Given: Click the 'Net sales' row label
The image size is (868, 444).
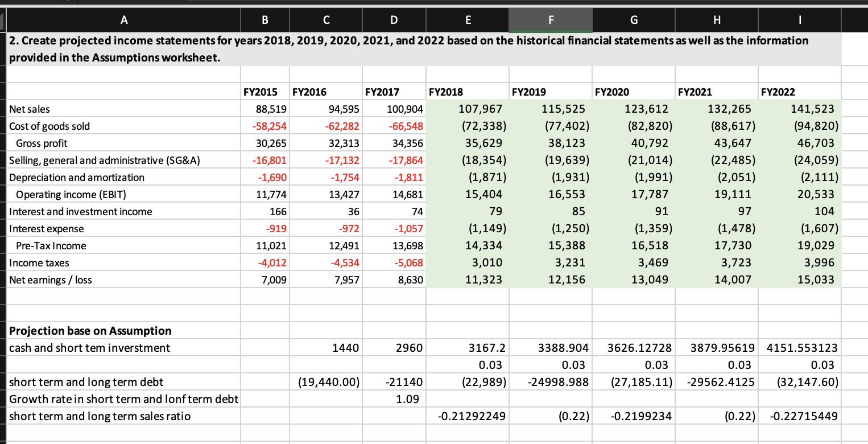Looking at the screenshot, I should click(x=30, y=109).
